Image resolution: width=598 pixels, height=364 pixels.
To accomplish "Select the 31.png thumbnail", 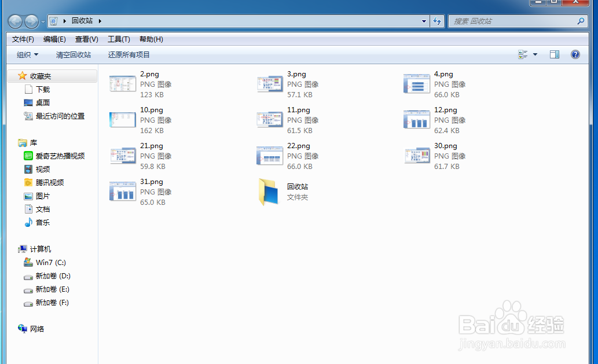I will click(122, 192).
